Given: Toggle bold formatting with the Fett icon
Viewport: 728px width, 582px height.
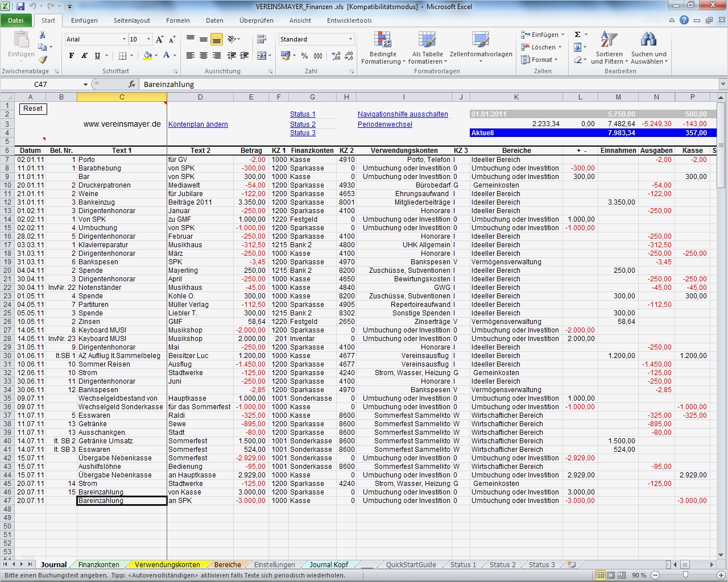Looking at the screenshot, I should pyautogui.click(x=71, y=56).
